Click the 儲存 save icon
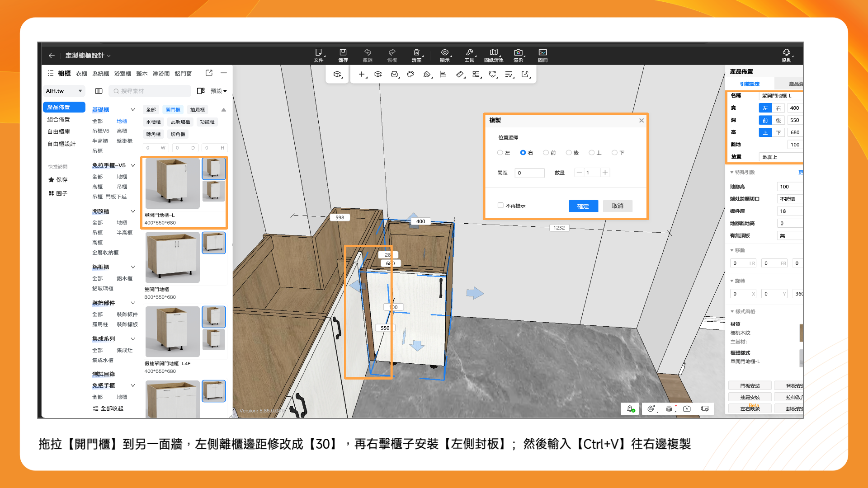This screenshot has width=868, height=488. click(x=343, y=52)
